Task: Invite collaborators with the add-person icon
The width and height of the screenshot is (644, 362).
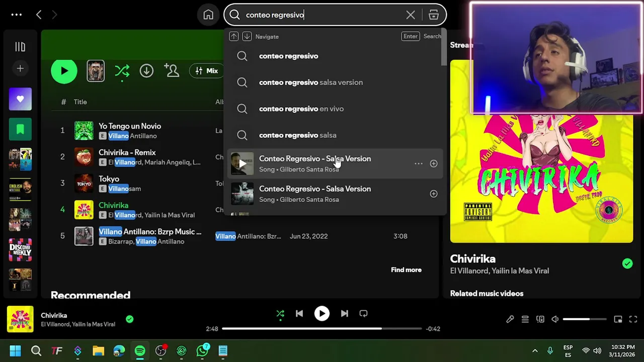Action: [x=172, y=71]
